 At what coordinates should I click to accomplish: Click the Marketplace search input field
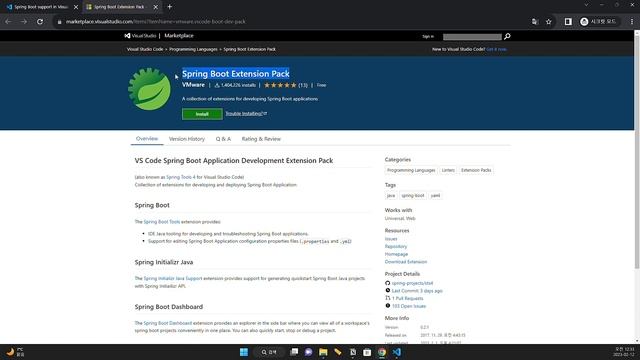pos(472,37)
